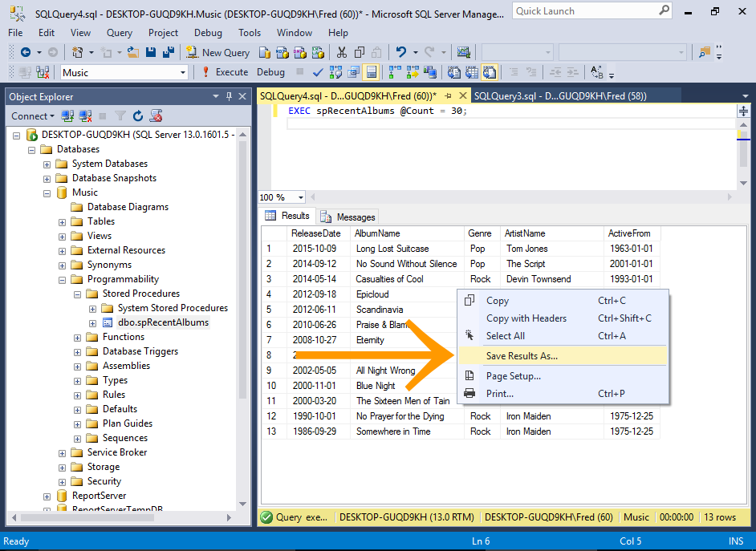Screen dimensions: 756x551
Task: Click the Cut scissors icon
Action: click(x=341, y=52)
